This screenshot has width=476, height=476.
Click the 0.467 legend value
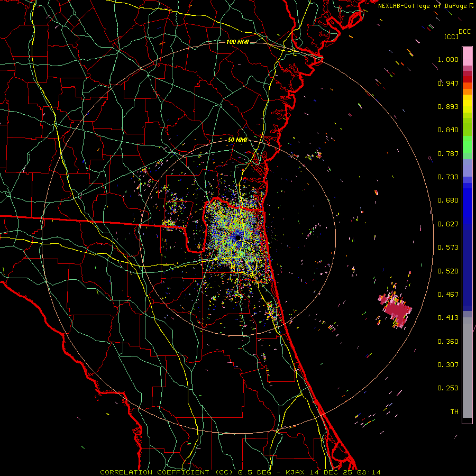pos(448,295)
